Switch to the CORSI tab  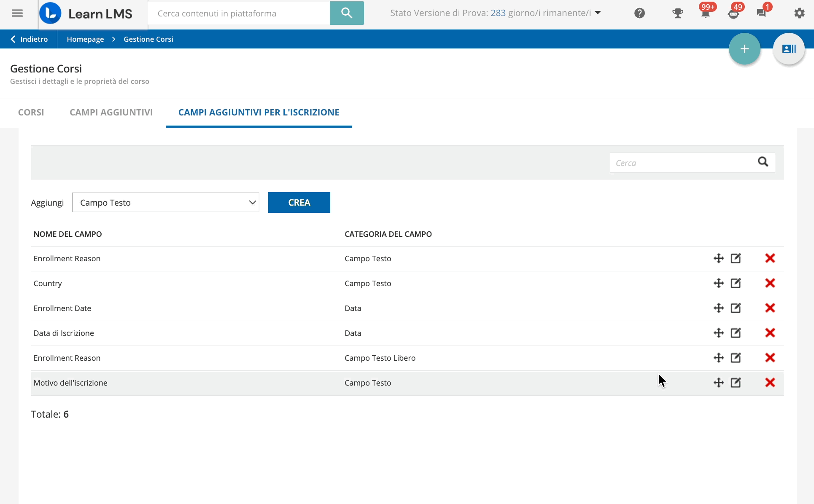pyautogui.click(x=30, y=113)
